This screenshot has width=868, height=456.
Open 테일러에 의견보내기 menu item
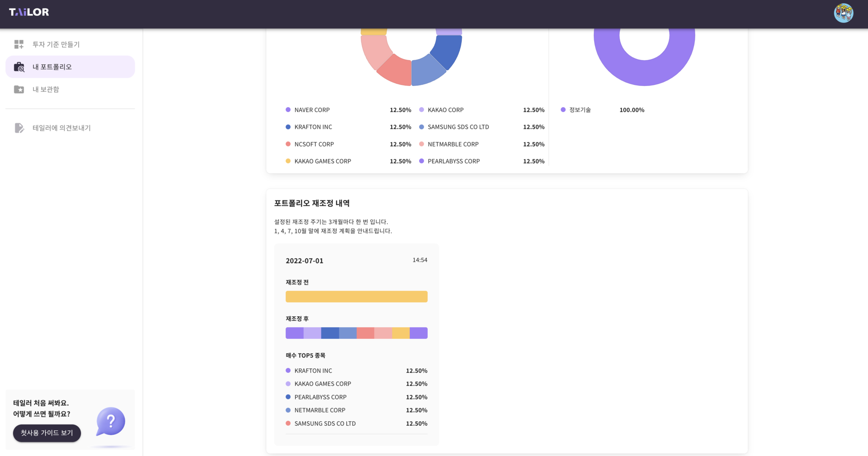(70, 128)
